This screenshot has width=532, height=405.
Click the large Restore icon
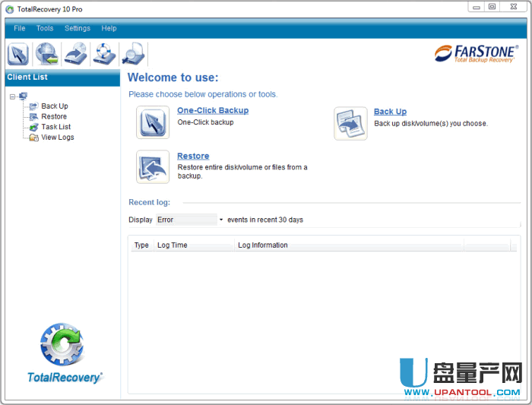click(x=153, y=166)
